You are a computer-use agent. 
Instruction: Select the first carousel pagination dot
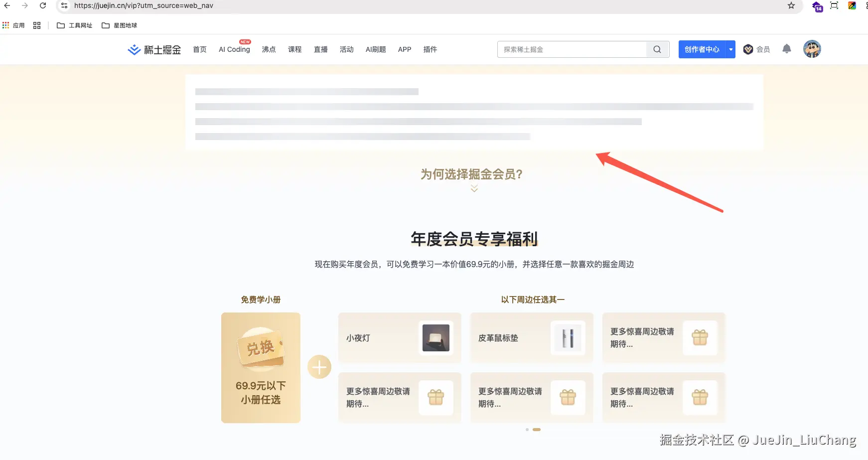coord(527,429)
